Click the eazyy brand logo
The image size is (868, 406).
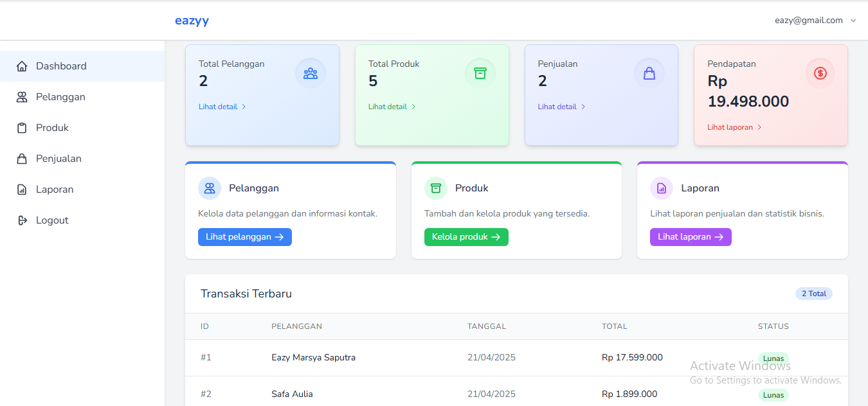point(192,21)
